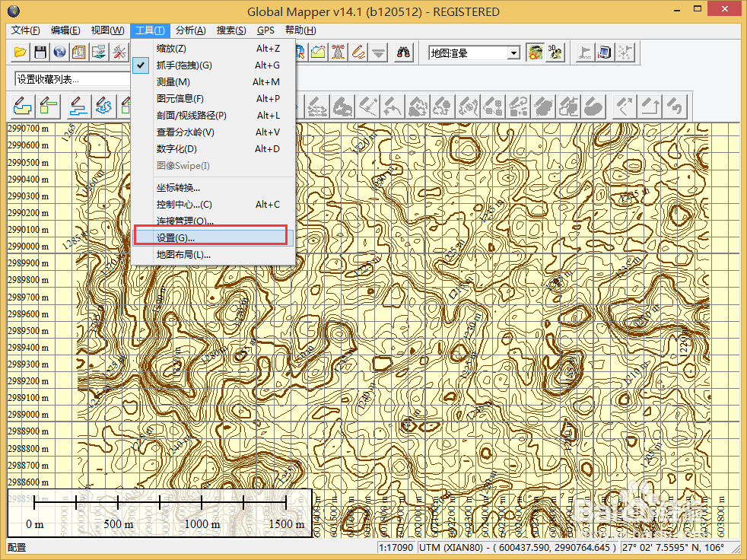
Task: Click the Save floppy disk icon
Action: pos(40,52)
